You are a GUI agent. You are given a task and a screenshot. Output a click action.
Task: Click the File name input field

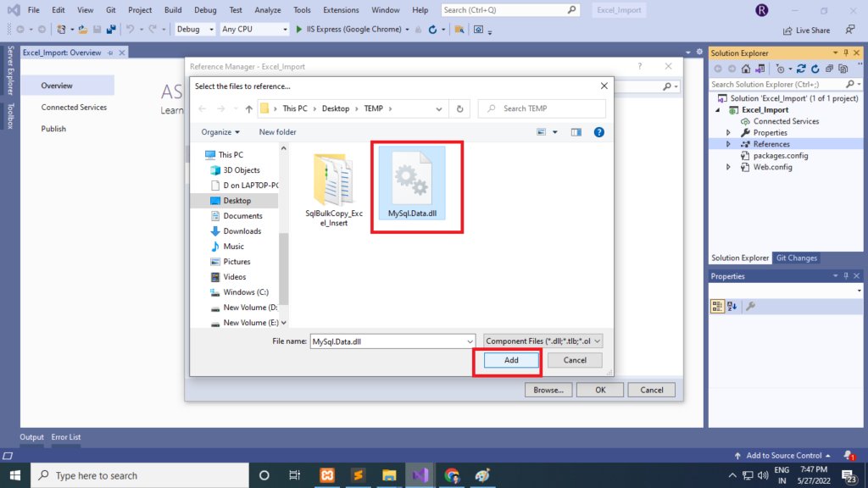point(387,341)
